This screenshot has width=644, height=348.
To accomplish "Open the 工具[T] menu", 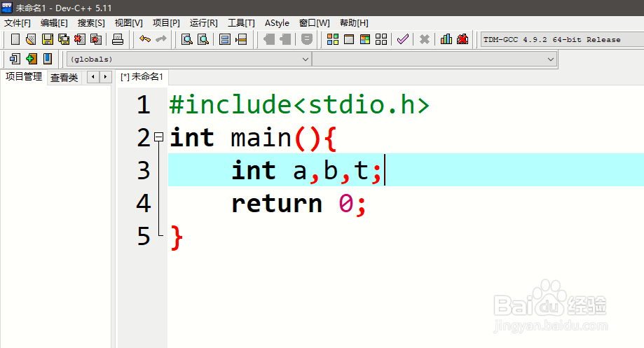I will pos(242,23).
